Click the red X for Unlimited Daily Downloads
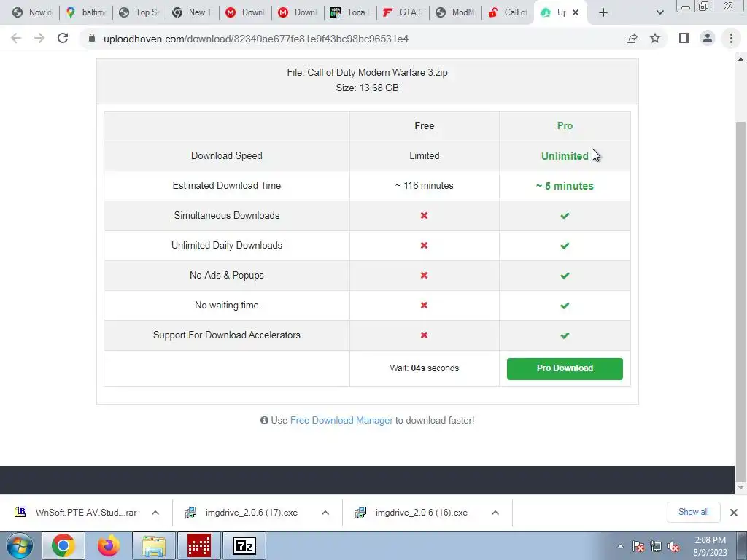The image size is (747, 560). [424, 246]
